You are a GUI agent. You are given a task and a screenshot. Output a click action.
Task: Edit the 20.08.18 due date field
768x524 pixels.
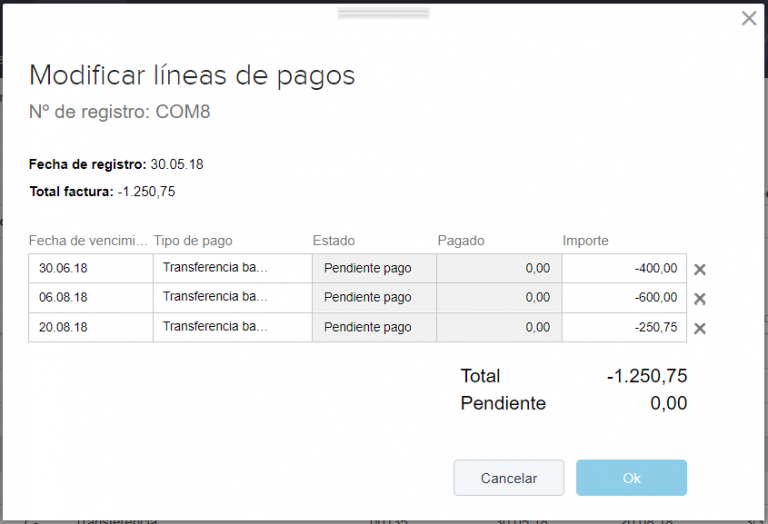[90, 327]
